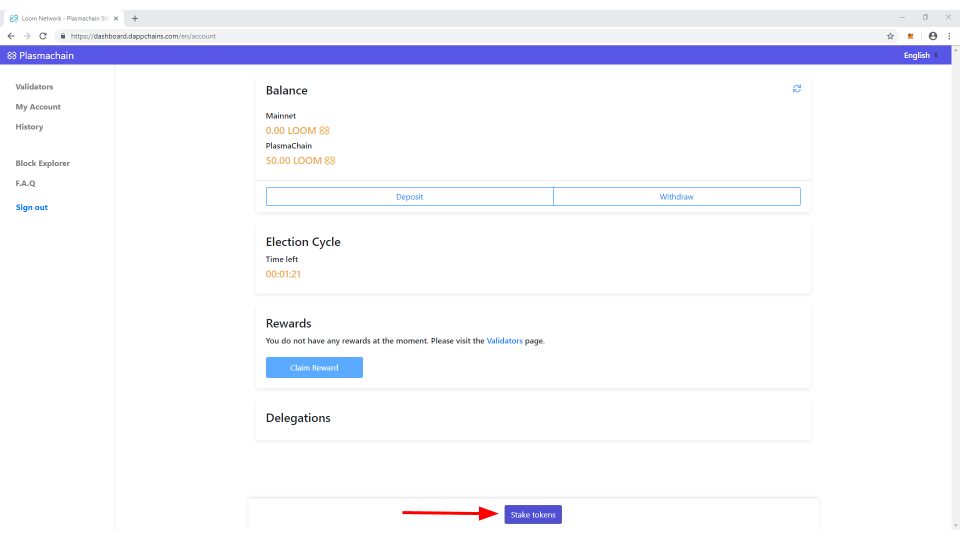Click the Plasmachain header title
960x540 pixels.
(47, 56)
